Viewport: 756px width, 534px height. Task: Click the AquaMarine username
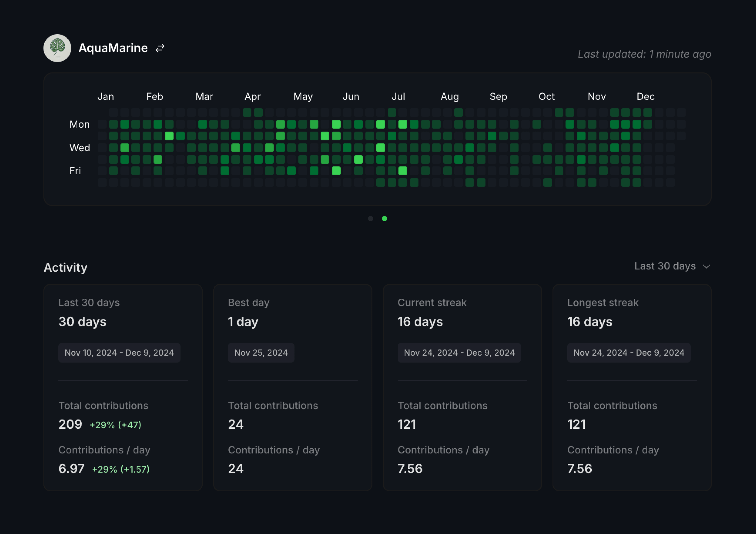coord(113,48)
